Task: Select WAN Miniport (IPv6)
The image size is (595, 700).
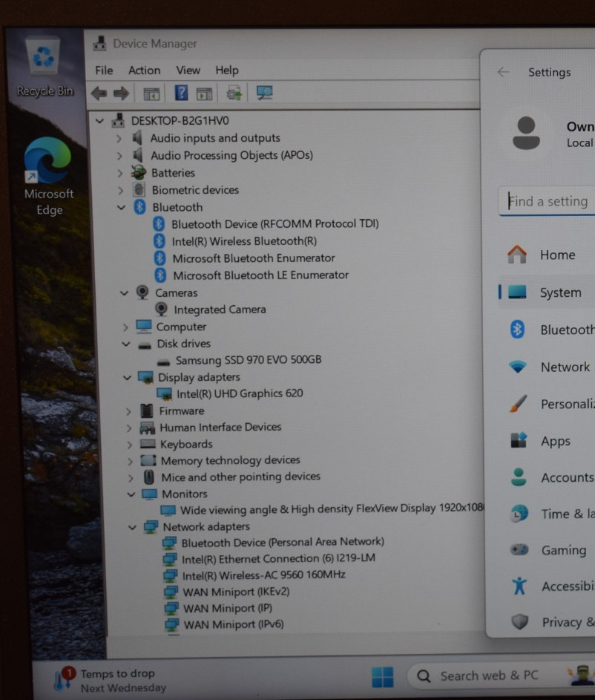Action: 234,624
